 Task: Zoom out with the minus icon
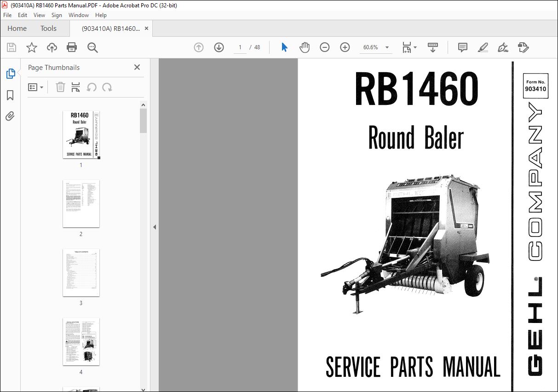(x=325, y=47)
